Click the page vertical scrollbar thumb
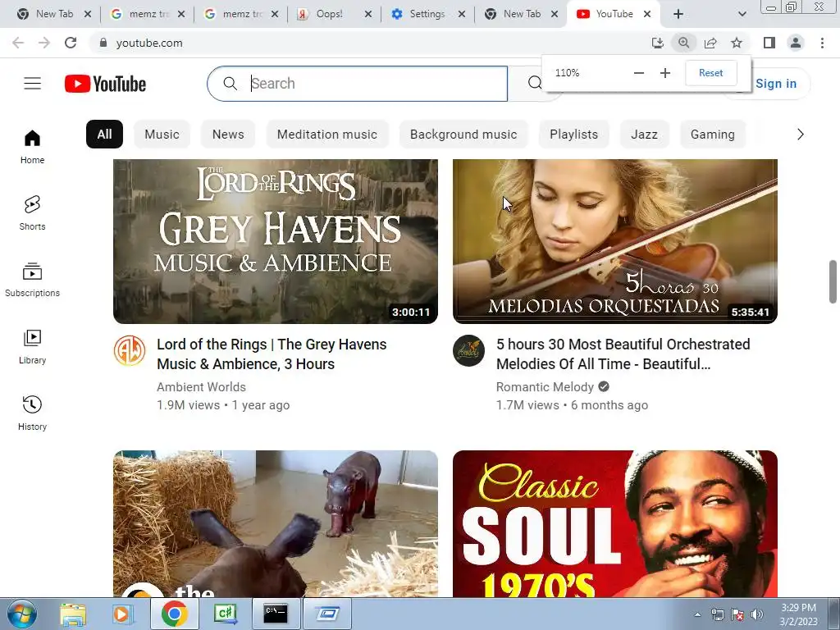This screenshot has height=630, width=840. [833, 281]
